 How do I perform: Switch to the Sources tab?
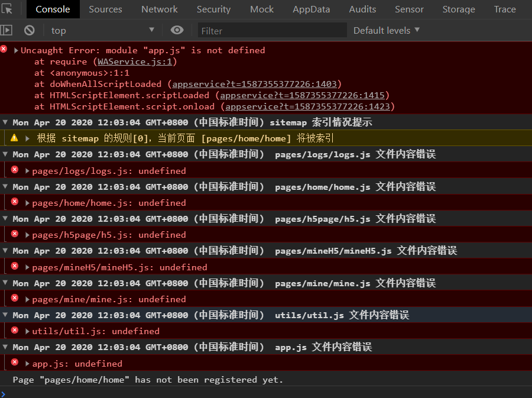[x=105, y=9]
